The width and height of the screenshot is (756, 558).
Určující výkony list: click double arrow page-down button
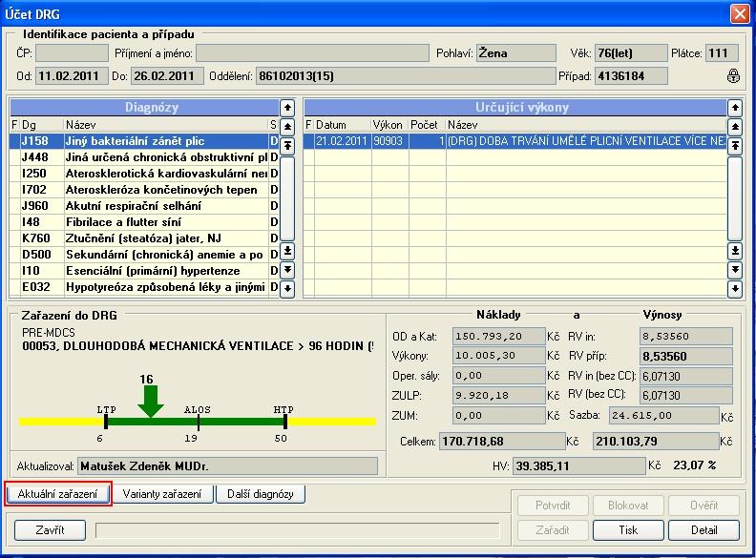[x=735, y=269]
